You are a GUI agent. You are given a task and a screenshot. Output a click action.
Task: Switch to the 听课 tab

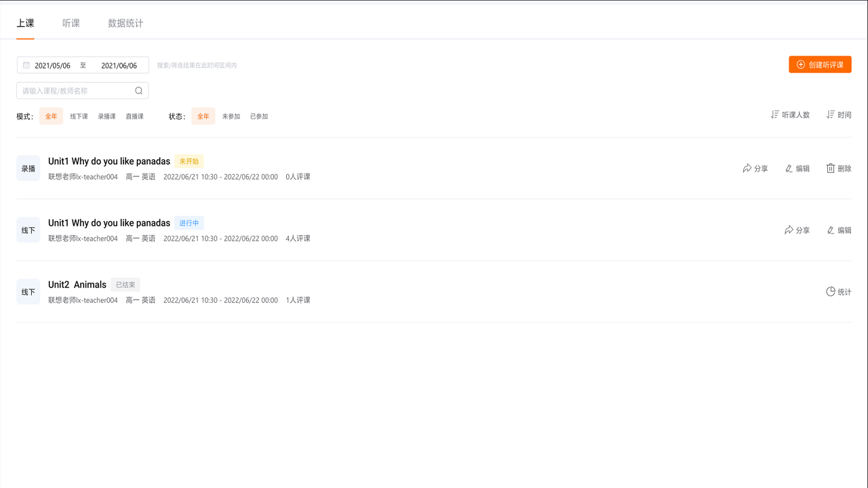(71, 23)
